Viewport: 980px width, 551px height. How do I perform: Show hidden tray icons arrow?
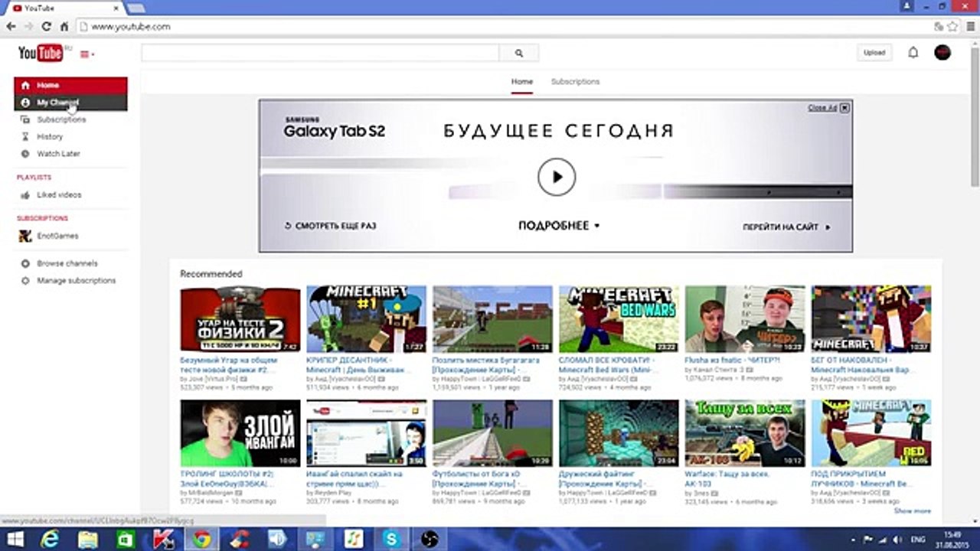[x=852, y=540]
